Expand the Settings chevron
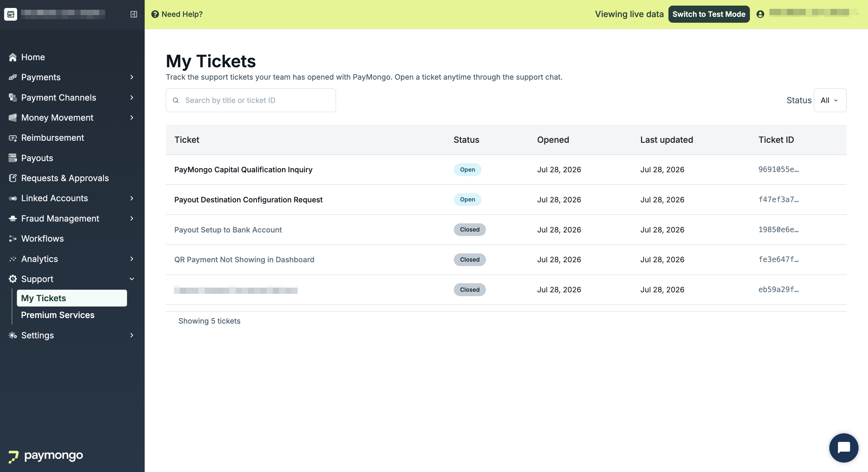 tap(132, 335)
